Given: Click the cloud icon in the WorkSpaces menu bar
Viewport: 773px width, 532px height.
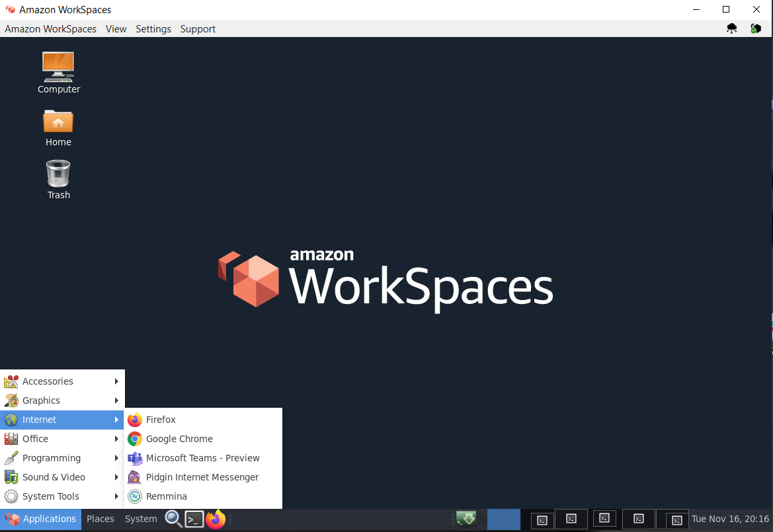Looking at the screenshot, I should (731, 28).
